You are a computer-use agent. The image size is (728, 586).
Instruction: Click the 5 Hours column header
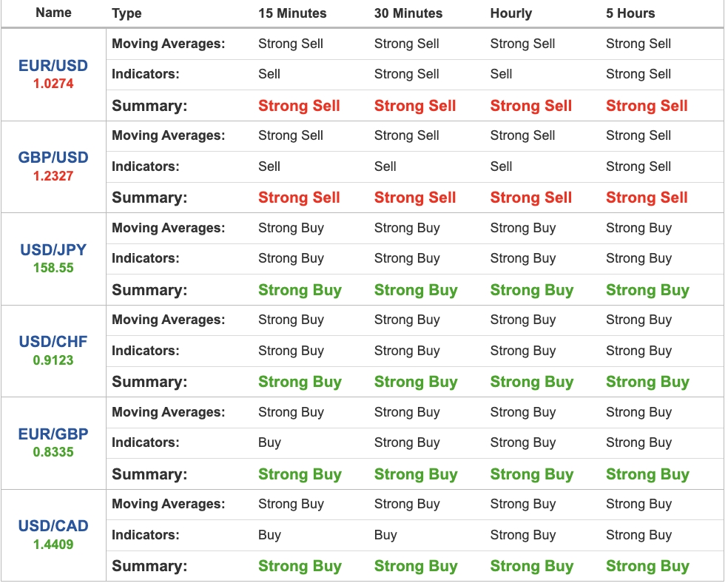[x=630, y=13]
